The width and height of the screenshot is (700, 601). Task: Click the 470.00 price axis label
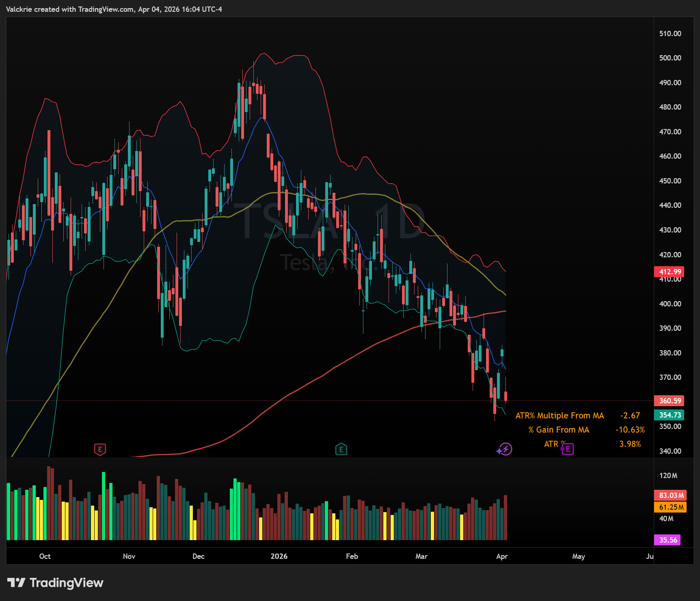click(x=670, y=132)
